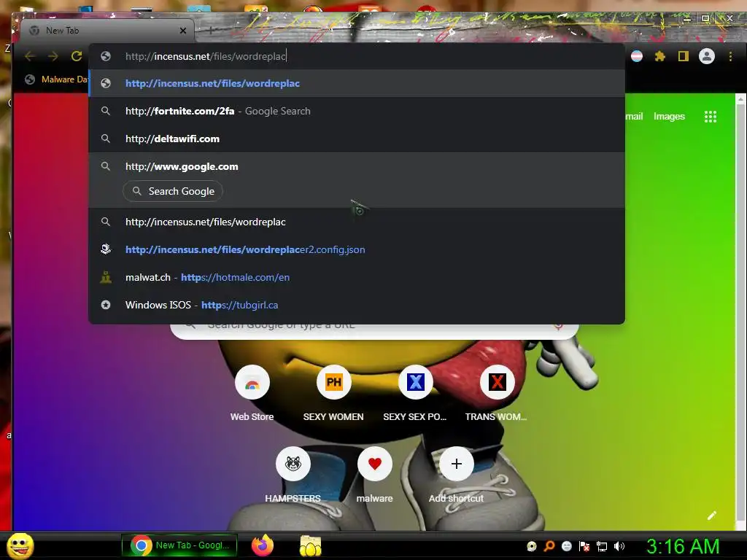Close the New Tab tab
The image size is (747, 560).
pos(183,31)
